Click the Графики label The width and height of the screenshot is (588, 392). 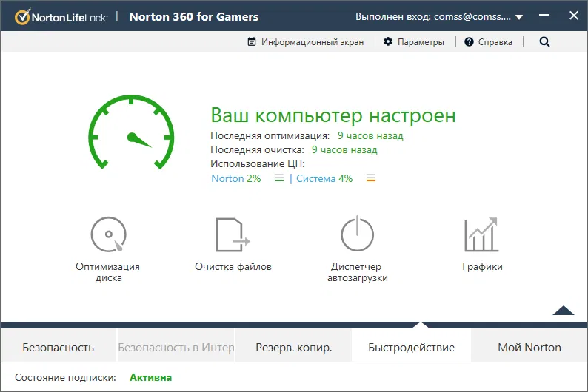point(482,266)
